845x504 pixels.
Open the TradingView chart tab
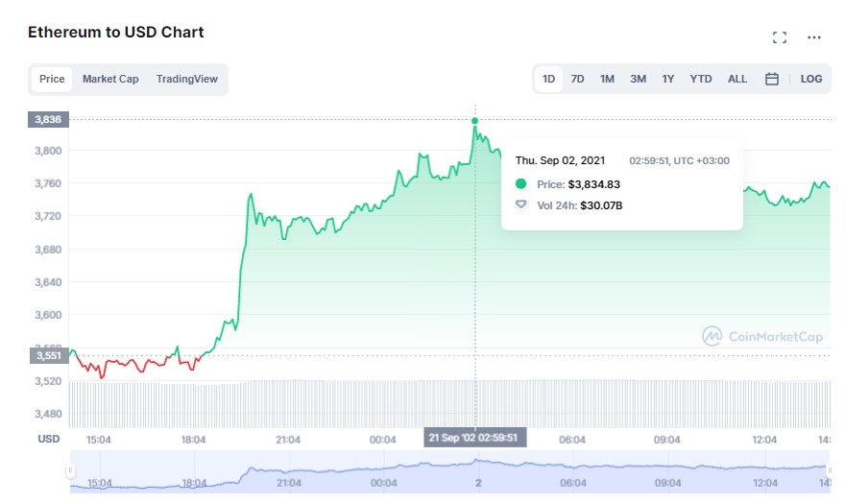point(186,79)
